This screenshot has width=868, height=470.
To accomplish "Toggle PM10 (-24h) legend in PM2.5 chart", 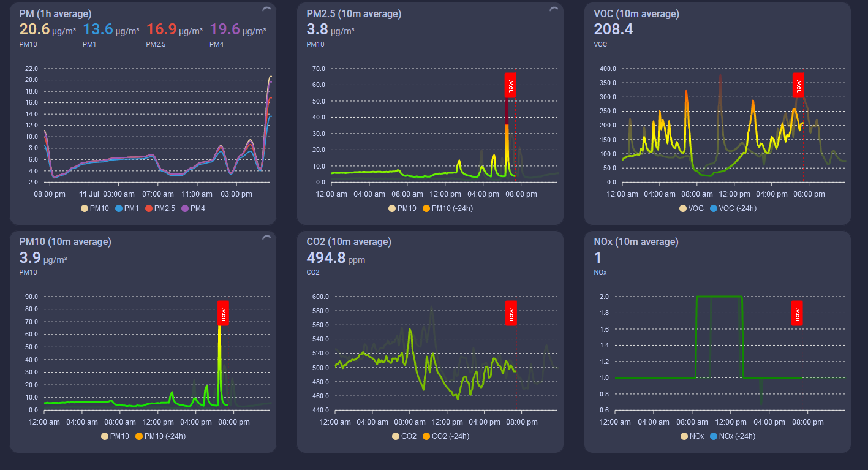I will (x=447, y=208).
